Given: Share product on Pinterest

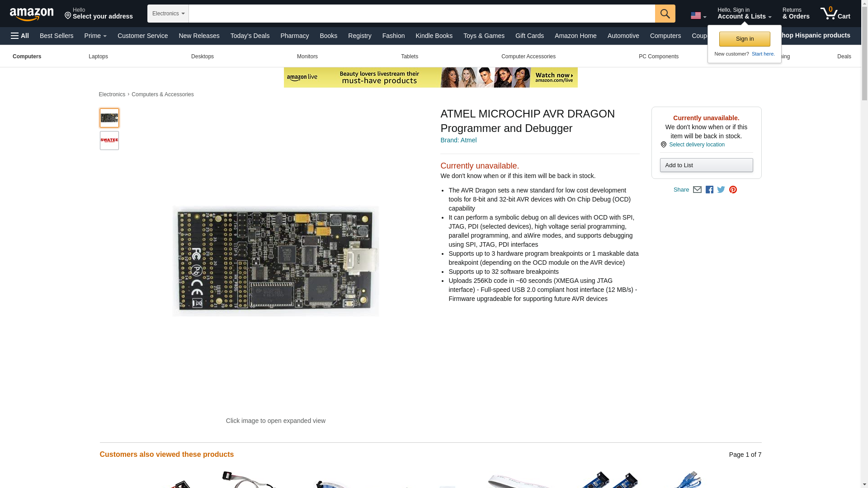Looking at the screenshot, I should 733,190.
